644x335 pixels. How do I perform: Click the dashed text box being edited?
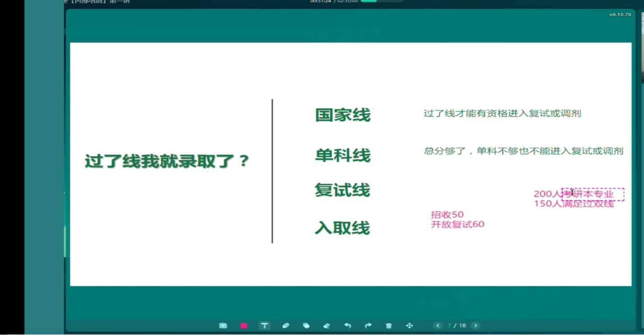[x=593, y=194]
